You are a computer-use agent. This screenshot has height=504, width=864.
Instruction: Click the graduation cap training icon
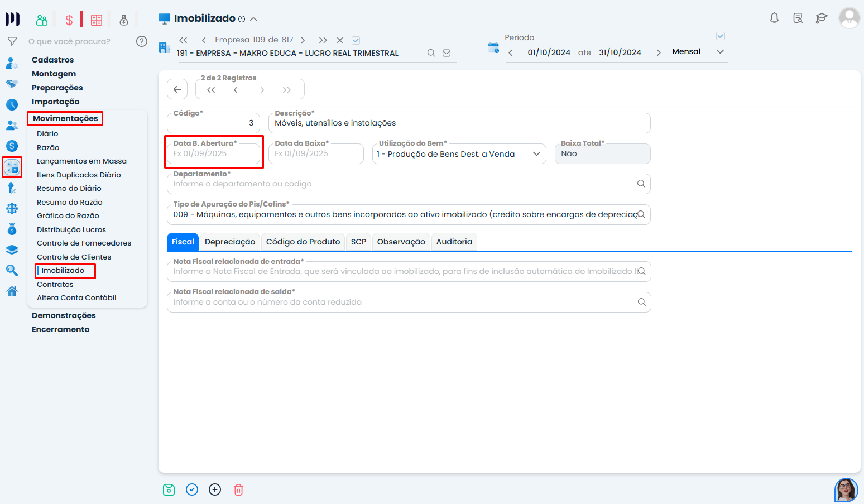pyautogui.click(x=821, y=18)
